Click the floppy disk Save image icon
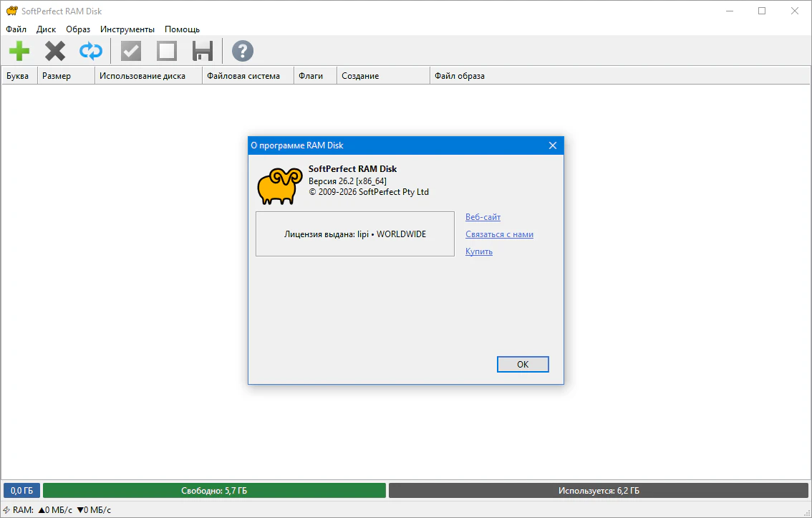 203,51
